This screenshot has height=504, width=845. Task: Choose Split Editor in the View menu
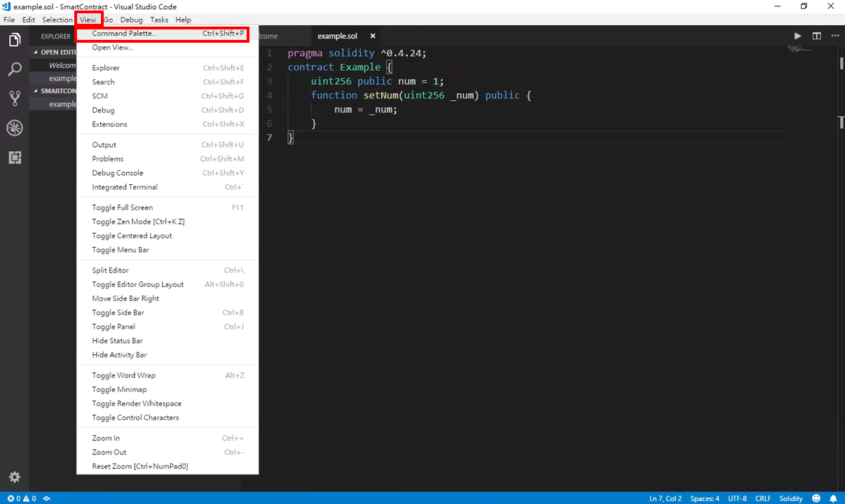tap(167, 270)
